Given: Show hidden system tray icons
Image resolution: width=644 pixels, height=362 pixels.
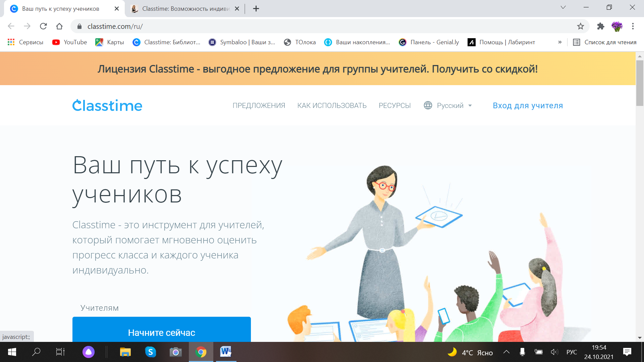Looking at the screenshot, I should tap(506, 352).
